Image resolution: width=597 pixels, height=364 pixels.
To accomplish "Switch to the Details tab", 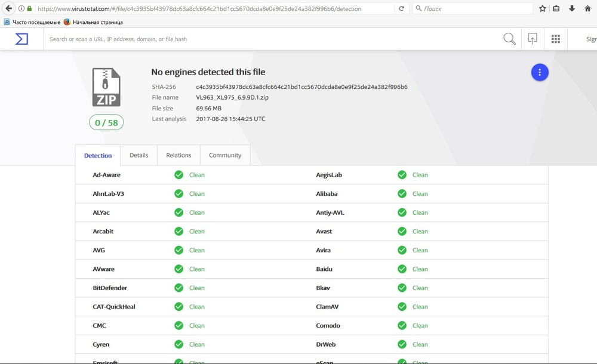I will pos(139,155).
